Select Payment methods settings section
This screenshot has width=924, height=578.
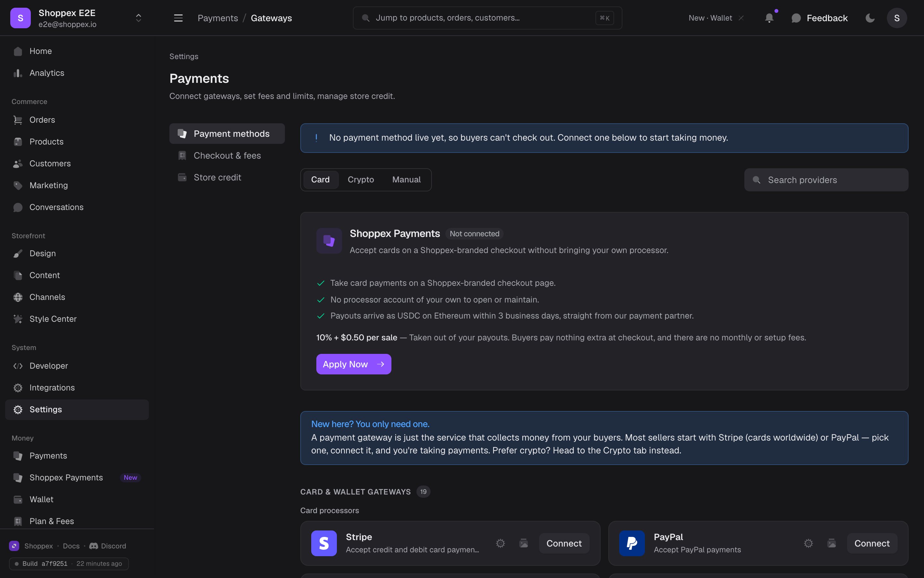point(227,134)
